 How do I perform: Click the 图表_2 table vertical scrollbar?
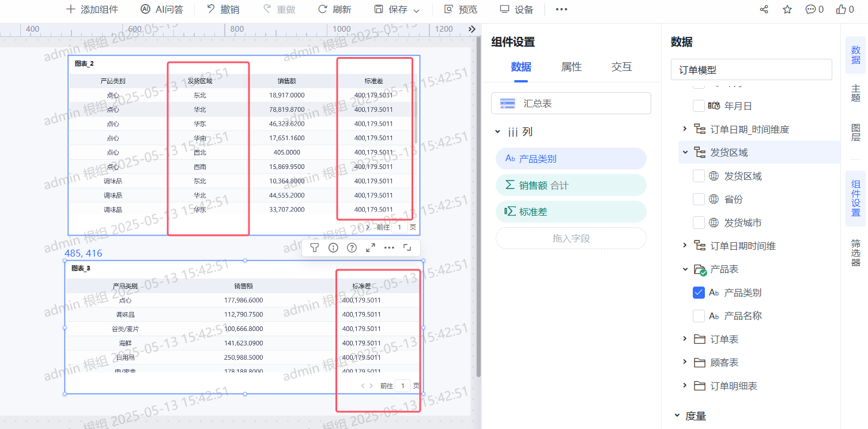point(416,115)
